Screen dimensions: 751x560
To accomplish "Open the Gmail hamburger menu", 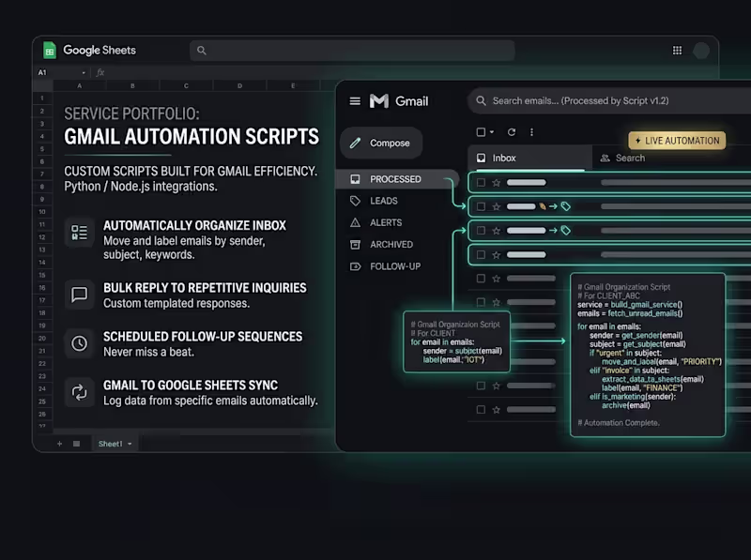I will click(x=354, y=101).
